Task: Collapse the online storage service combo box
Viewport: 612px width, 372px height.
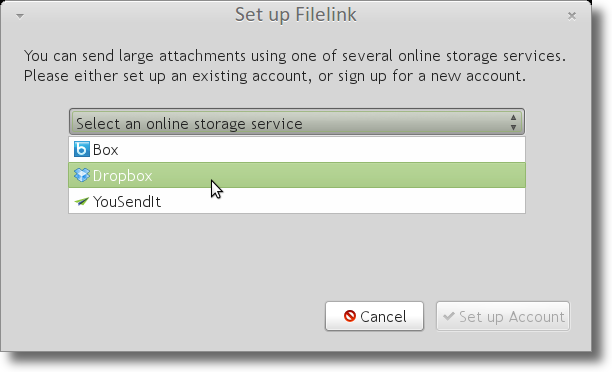Action: (297, 122)
